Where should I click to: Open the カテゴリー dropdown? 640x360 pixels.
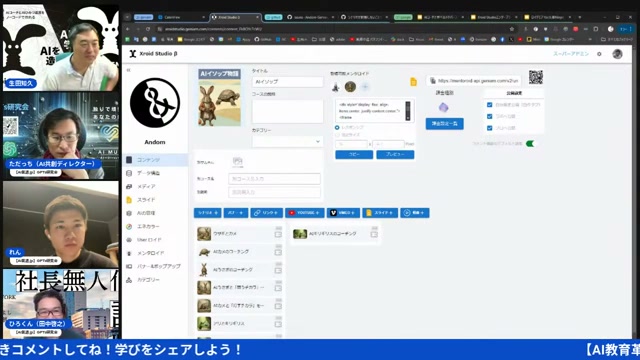coord(287,141)
